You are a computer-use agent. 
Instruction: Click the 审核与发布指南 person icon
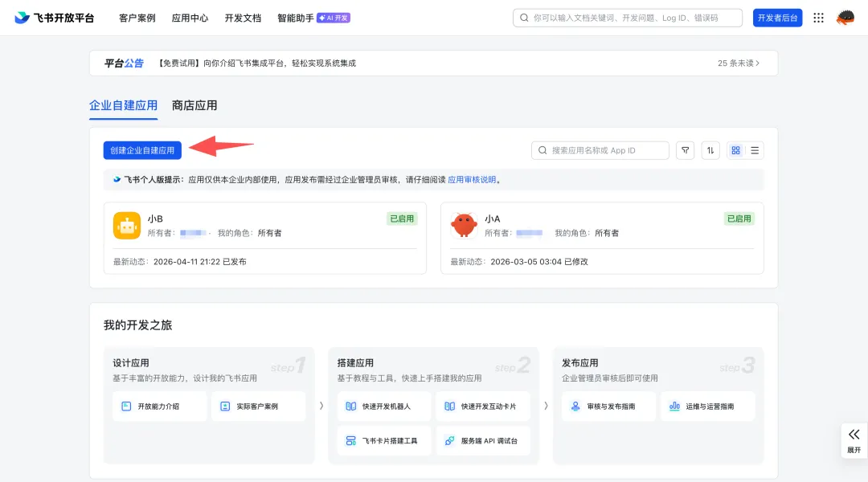click(x=575, y=406)
